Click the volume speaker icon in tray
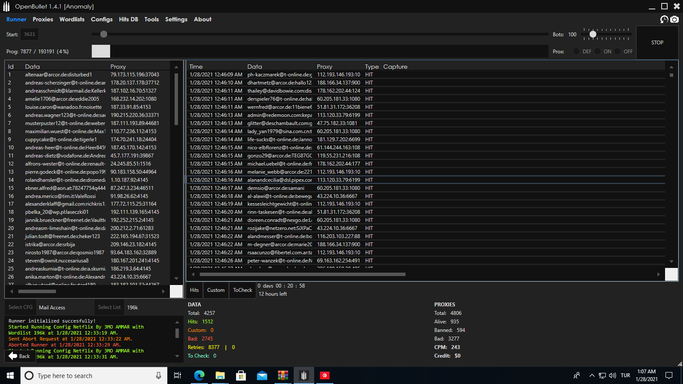This screenshot has height=384, width=683. [x=612, y=375]
